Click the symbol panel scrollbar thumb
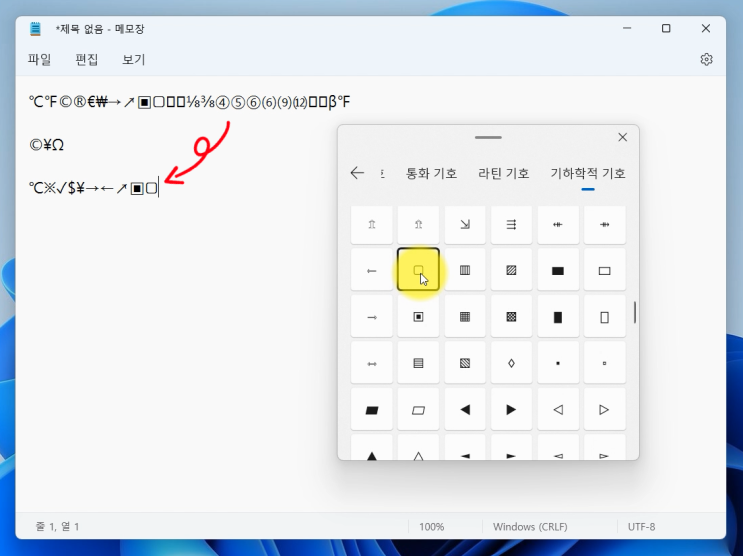Screen dimensions: 743x556 (635, 312)
